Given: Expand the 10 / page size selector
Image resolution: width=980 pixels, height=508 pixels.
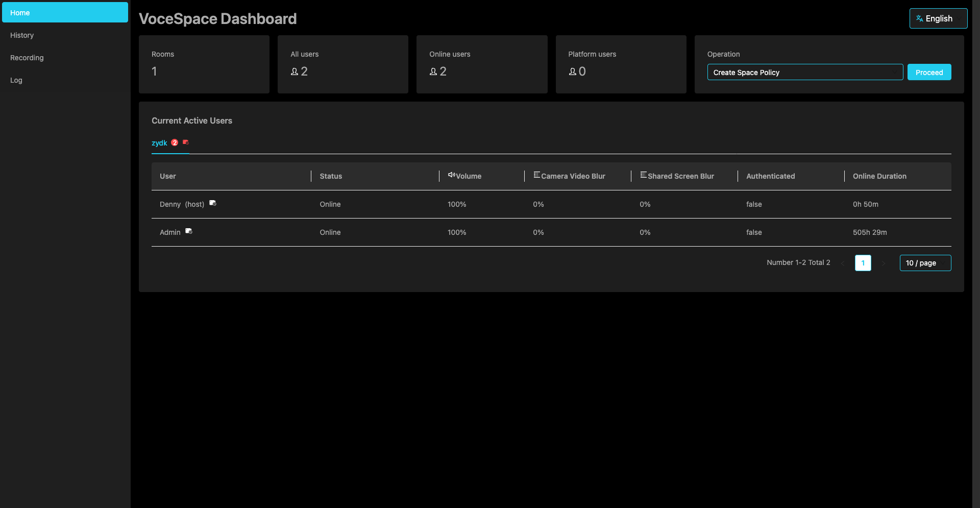Looking at the screenshot, I should point(925,263).
